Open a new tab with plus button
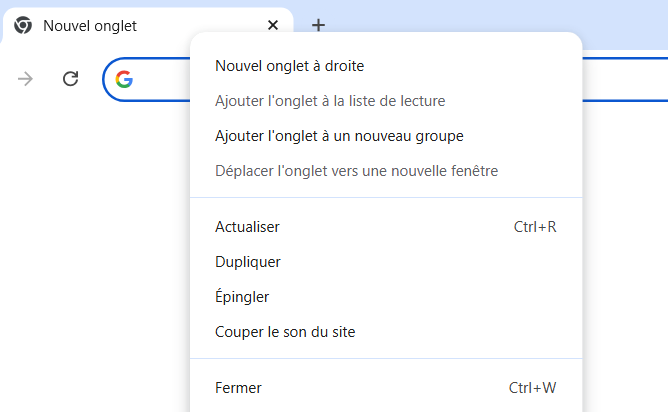Image resolution: width=668 pixels, height=412 pixels. point(318,26)
